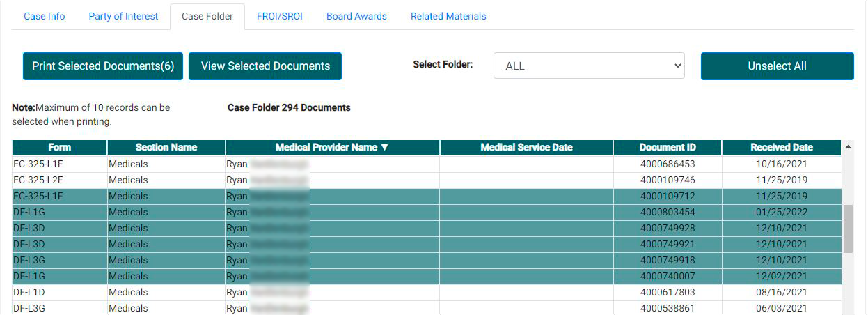Click the Received Date column header
The height and width of the screenshot is (315, 868).
point(781,148)
